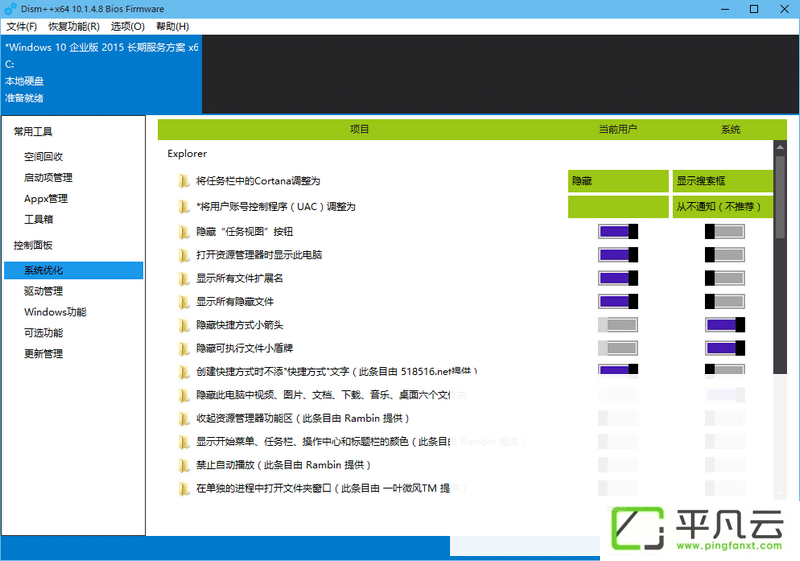The height and width of the screenshot is (561, 800).
Task: Toggle current-user switch for 显示所有文件扩展名
Action: coord(618,278)
